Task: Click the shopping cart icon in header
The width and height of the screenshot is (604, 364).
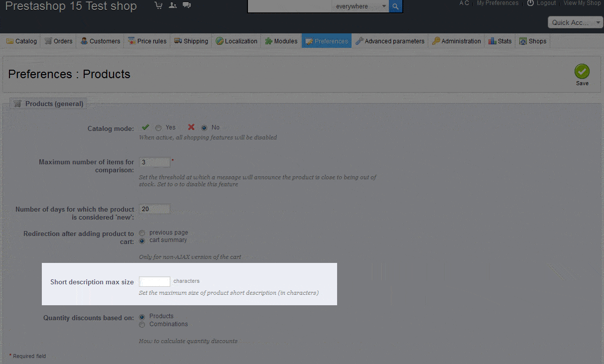Action: pyautogui.click(x=158, y=5)
